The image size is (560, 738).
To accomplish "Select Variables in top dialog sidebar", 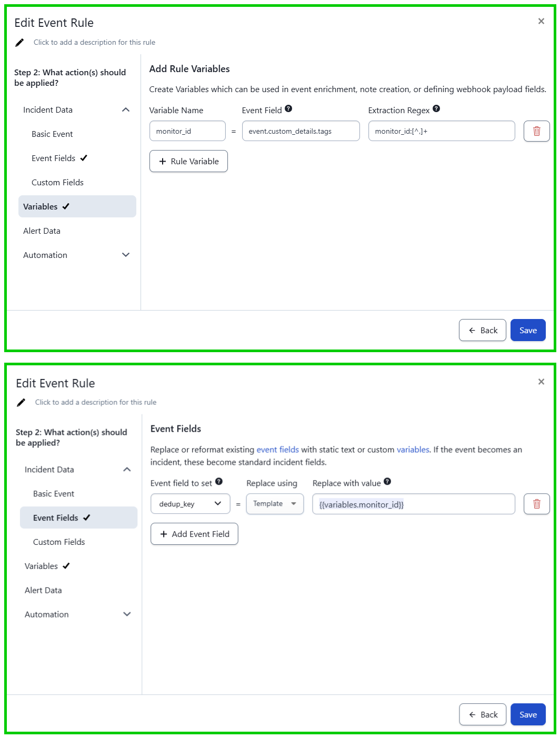I will click(77, 206).
